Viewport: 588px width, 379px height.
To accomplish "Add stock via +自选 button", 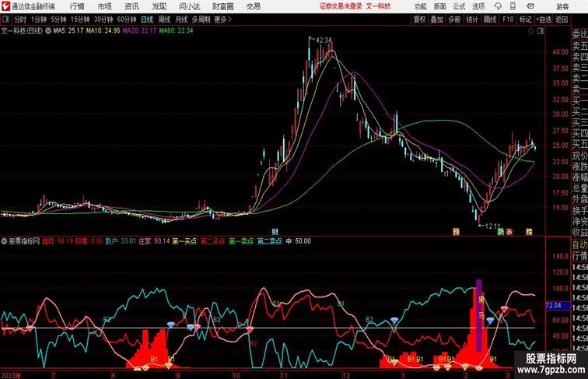I will tap(544, 19).
